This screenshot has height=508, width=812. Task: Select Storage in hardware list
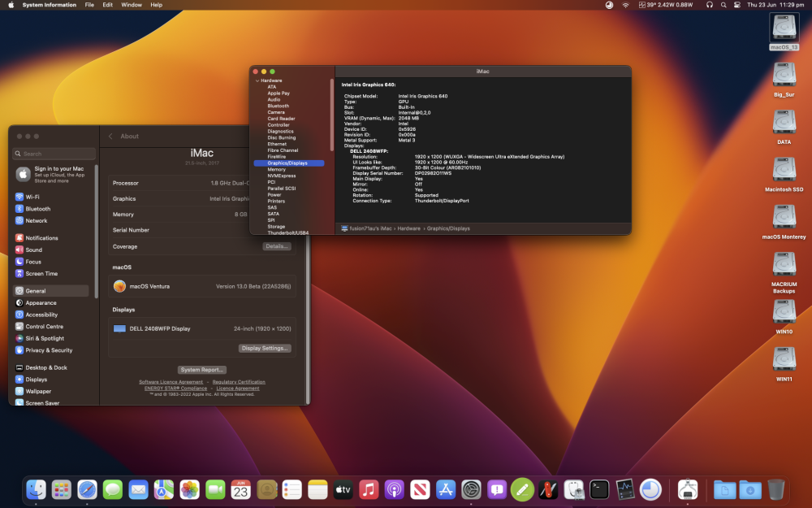coord(276,227)
